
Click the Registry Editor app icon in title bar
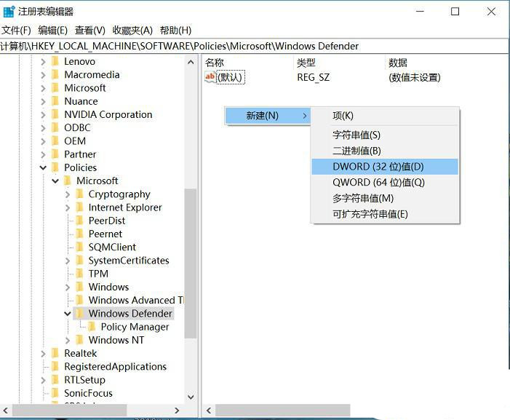tap(9, 12)
